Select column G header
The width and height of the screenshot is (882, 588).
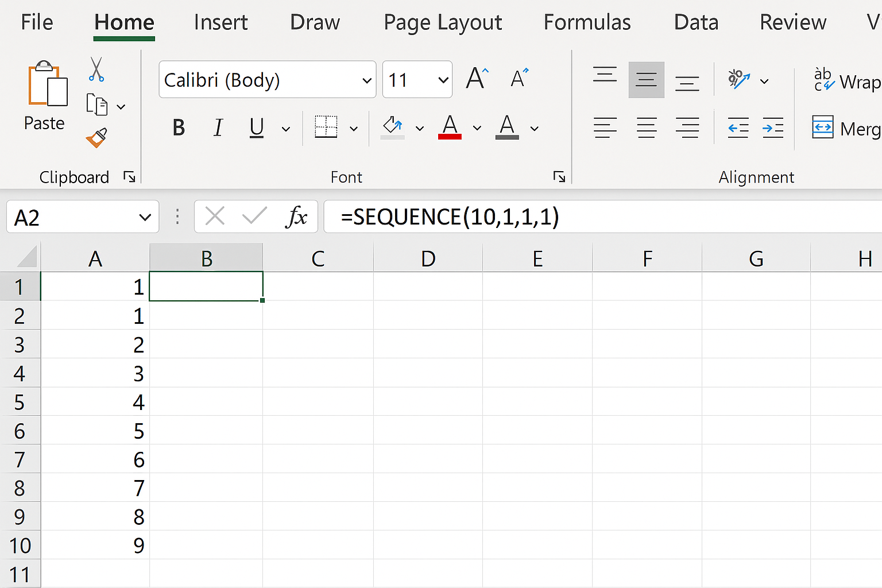[x=756, y=258]
